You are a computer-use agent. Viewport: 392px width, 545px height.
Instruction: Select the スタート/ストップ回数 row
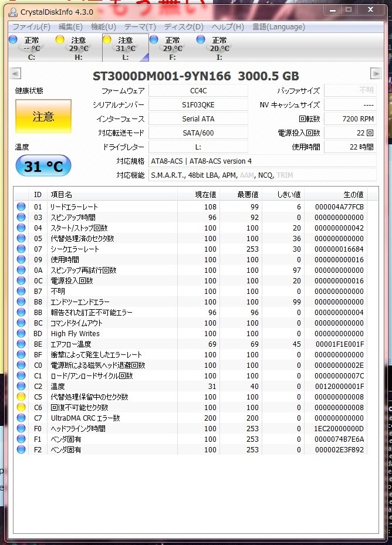pos(191,228)
